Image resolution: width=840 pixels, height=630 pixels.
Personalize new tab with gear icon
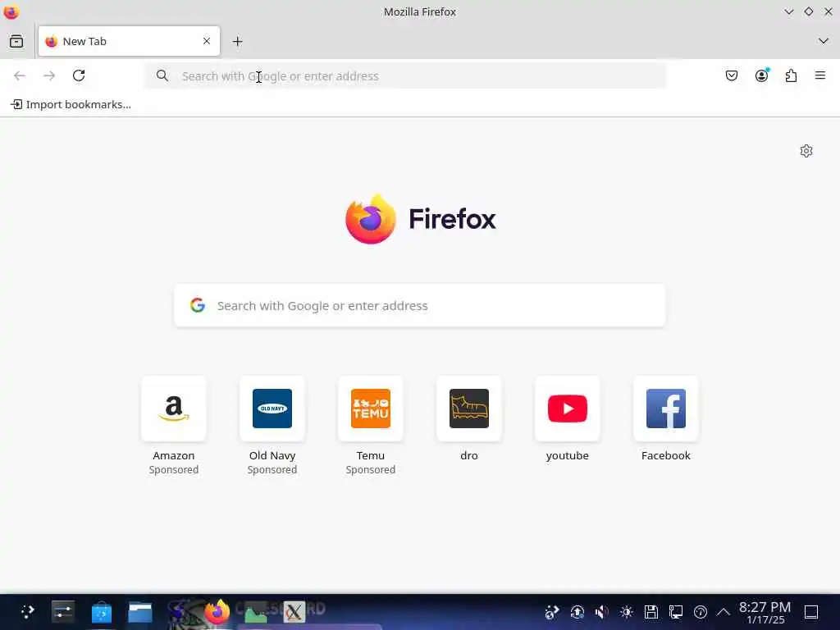(806, 151)
